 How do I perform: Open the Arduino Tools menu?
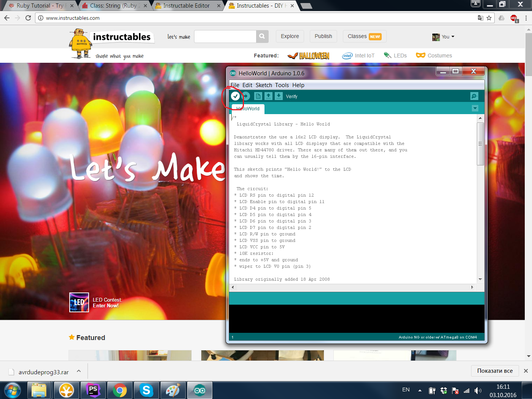click(282, 85)
